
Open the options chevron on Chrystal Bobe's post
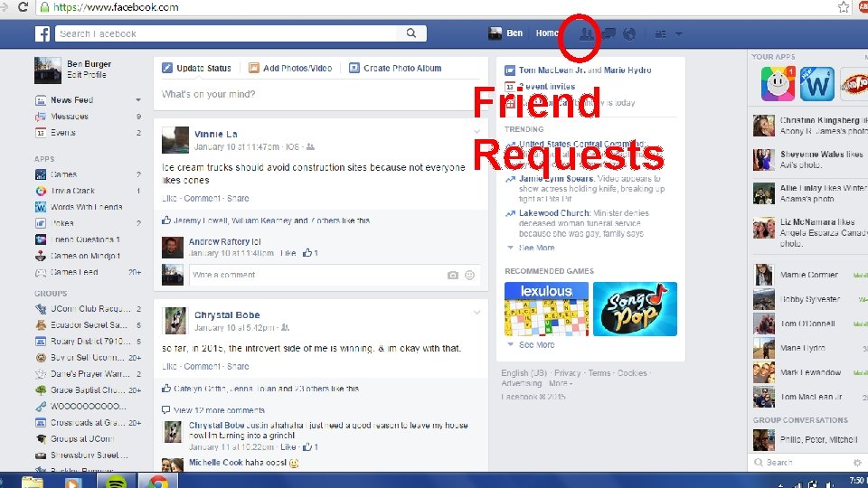[x=476, y=313]
